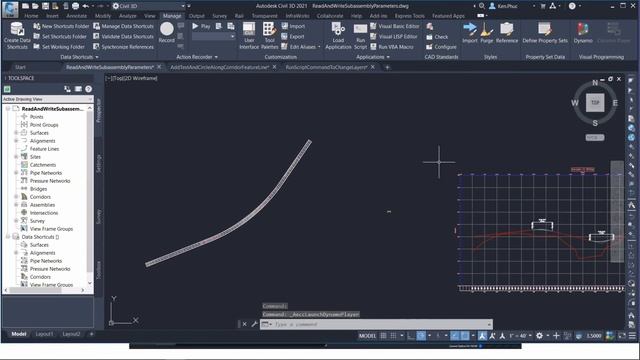
Task: Add a new drawing tab with plus
Action: pos(387,67)
